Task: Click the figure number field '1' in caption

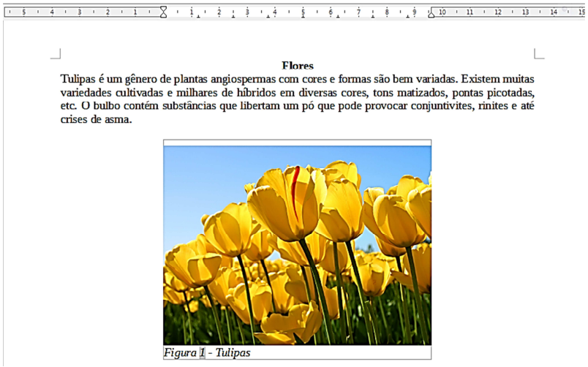Action: [x=203, y=353]
